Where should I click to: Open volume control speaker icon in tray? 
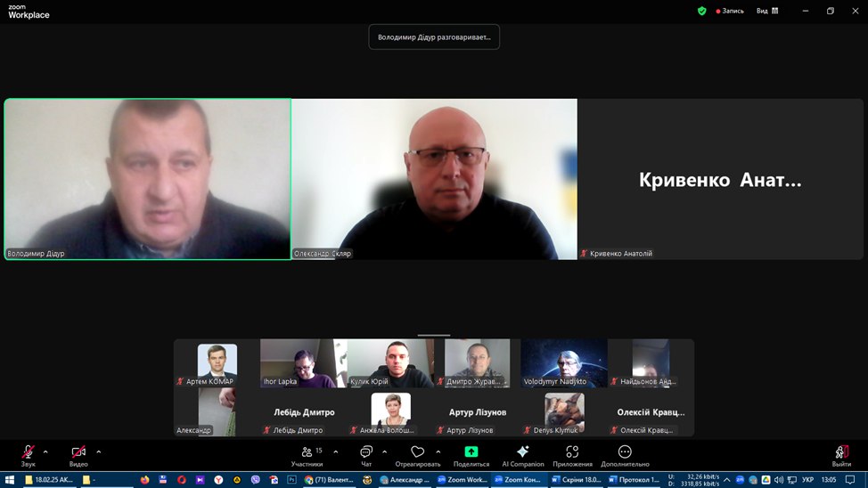779,480
